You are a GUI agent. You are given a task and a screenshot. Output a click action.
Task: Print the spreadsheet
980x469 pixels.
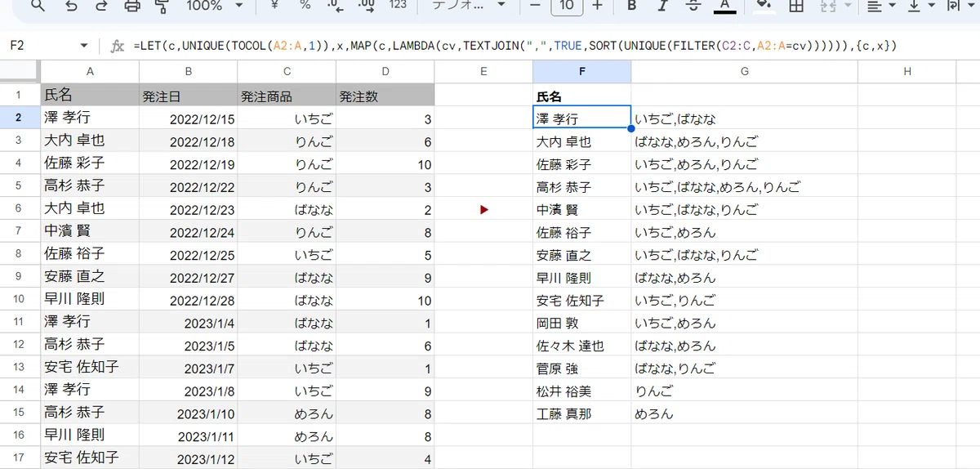(x=131, y=5)
